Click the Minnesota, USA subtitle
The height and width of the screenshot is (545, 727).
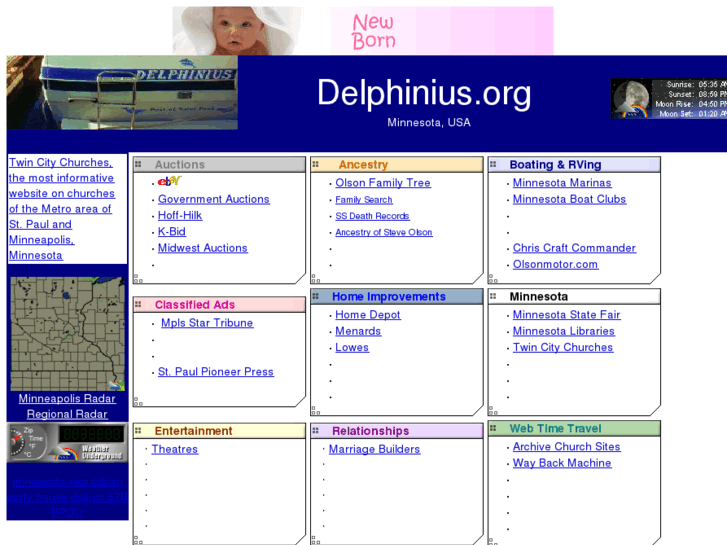point(429,122)
